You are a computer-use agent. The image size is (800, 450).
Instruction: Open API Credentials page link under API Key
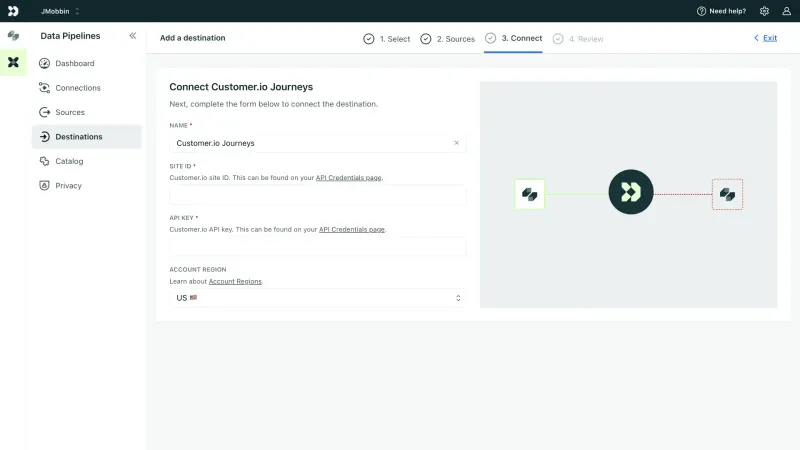(352, 230)
